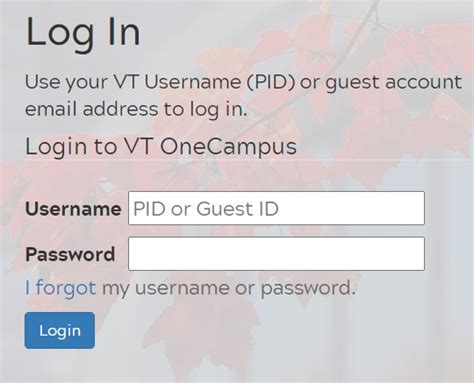Image resolution: width=474 pixels, height=383 pixels.
Task: Click the word "Login" starting the subheading
Action: pyautogui.click(x=56, y=147)
